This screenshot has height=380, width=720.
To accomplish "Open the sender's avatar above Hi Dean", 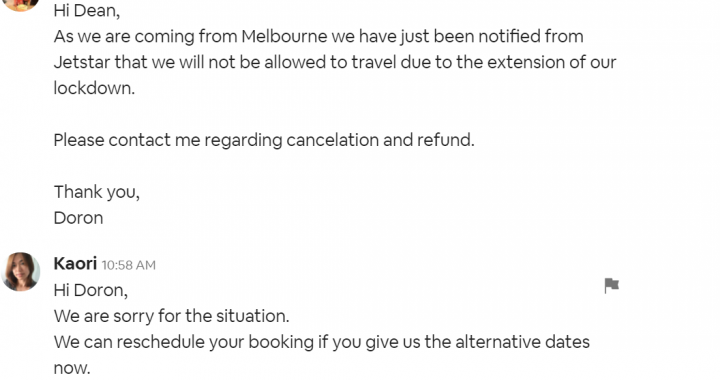I will pos(21,5).
